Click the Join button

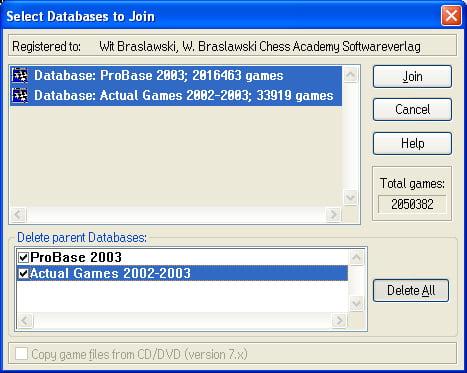(412, 77)
